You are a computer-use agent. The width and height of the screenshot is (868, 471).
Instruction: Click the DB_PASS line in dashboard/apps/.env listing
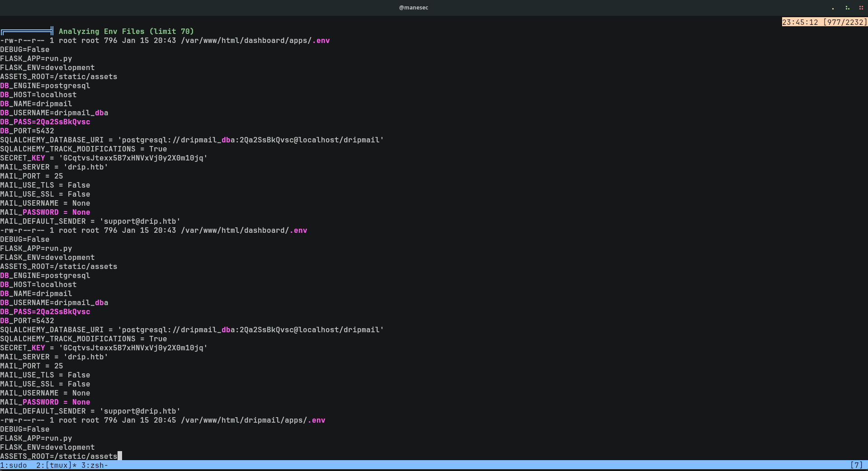point(45,122)
